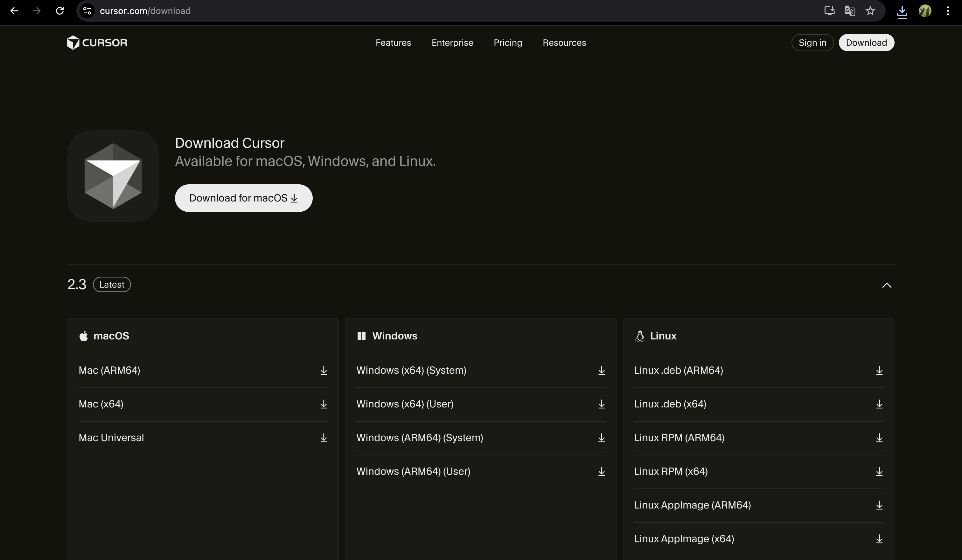Click the Cursor logo in the header
Viewport: 962px width, 560px height.
[x=97, y=43]
